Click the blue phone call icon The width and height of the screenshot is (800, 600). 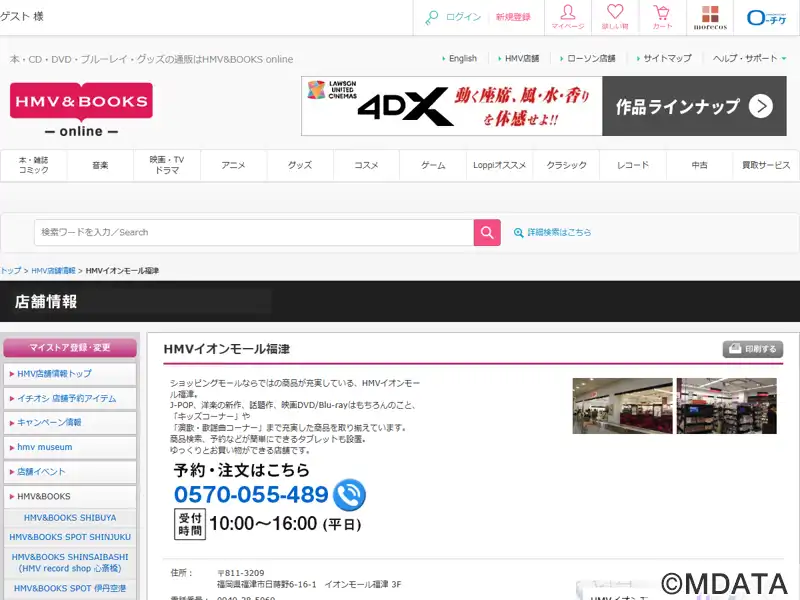tap(349, 494)
